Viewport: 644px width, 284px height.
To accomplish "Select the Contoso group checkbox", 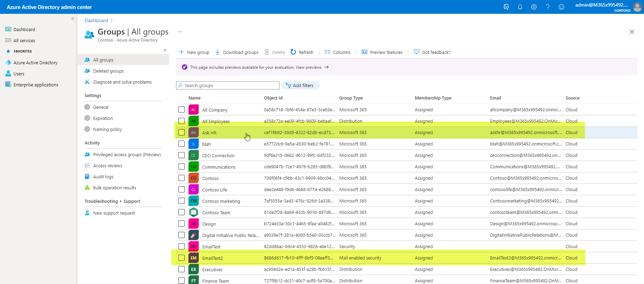I will click(182, 178).
